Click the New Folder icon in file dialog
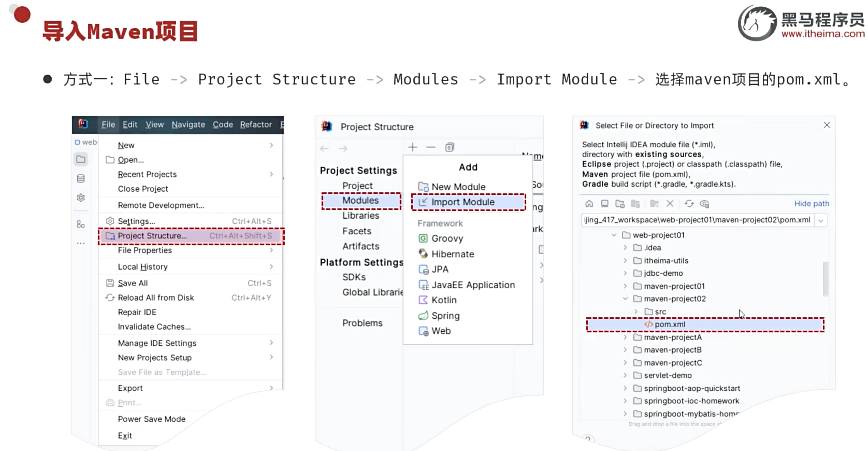 pos(655,204)
